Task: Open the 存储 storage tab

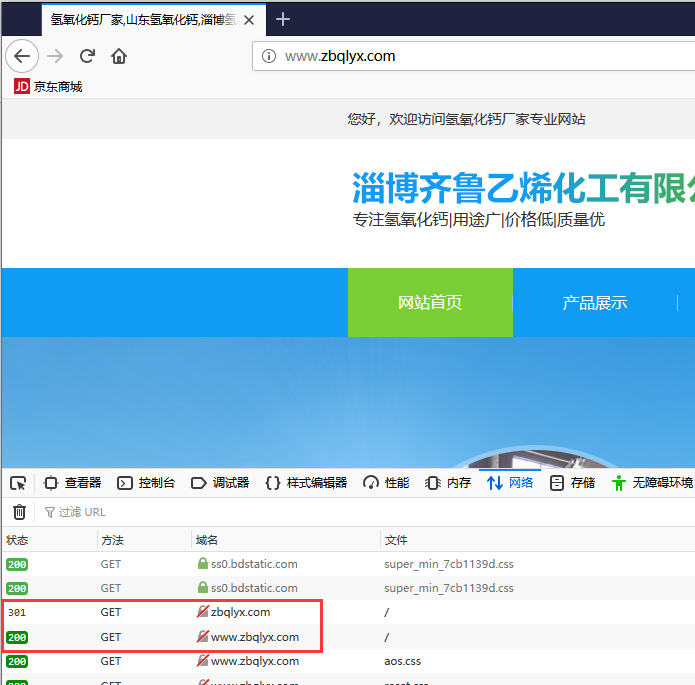Action: pyautogui.click(x=572, y=483)
